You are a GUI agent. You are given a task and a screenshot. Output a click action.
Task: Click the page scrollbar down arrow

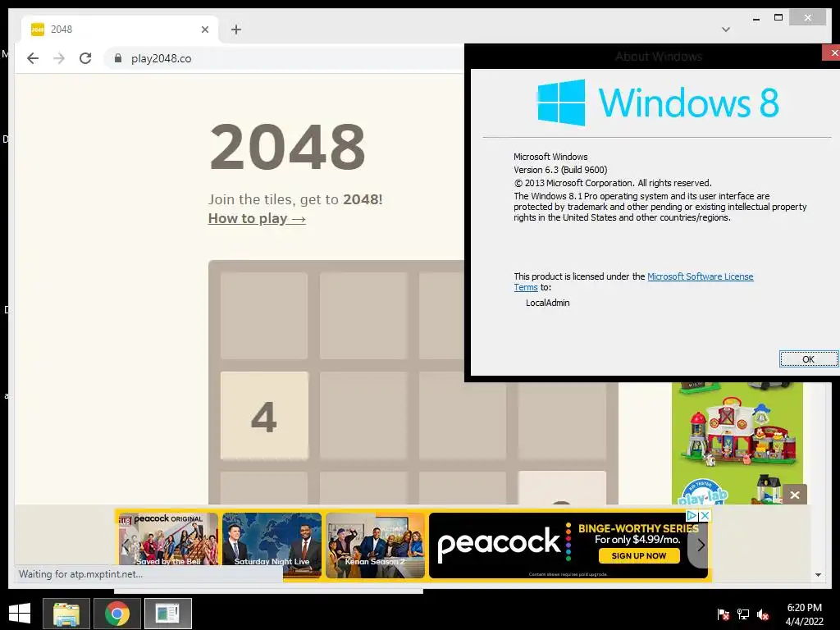tap(818, 575)
